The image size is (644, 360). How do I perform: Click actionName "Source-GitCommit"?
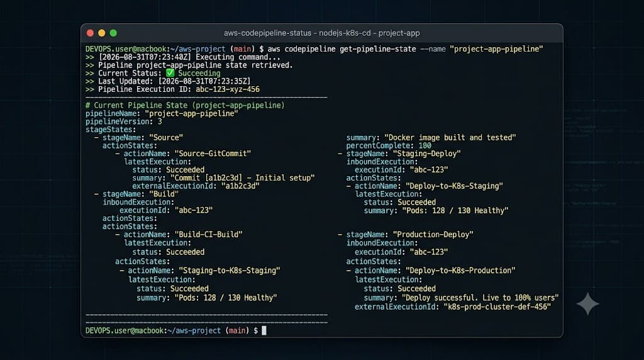coord(187,154)
